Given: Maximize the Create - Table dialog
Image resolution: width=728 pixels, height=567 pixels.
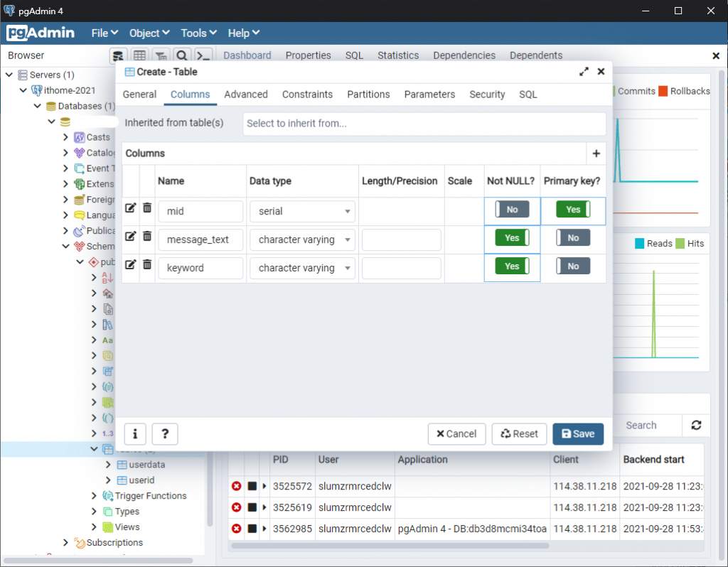Looking at the screenshot, I should [584, 72].
